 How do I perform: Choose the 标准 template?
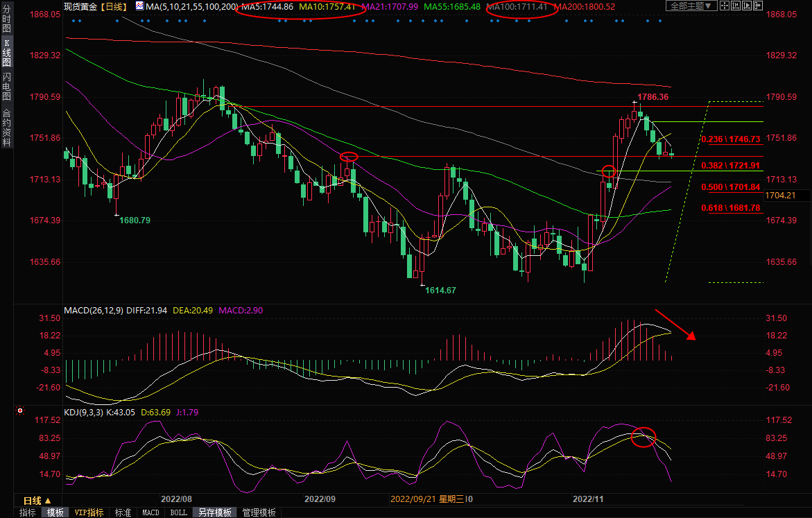[123, 512]
